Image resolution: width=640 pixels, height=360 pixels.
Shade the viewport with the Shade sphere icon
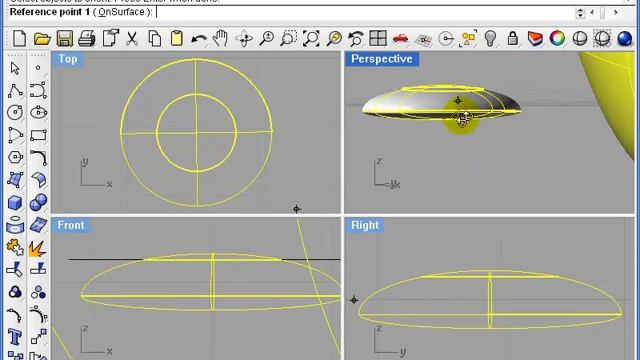click(x=580, y=39)
